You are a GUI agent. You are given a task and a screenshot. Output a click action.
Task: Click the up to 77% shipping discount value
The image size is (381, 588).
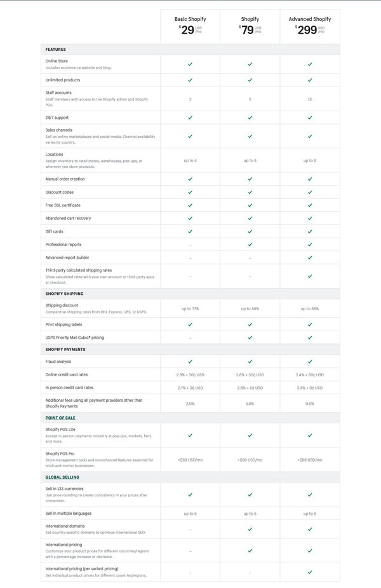click(x=190, y=309)
